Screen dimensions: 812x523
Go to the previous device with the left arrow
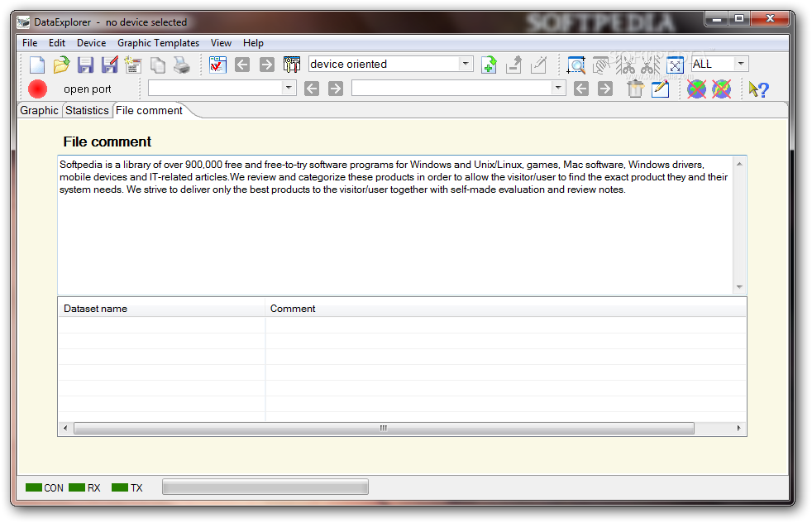(241, 65)
